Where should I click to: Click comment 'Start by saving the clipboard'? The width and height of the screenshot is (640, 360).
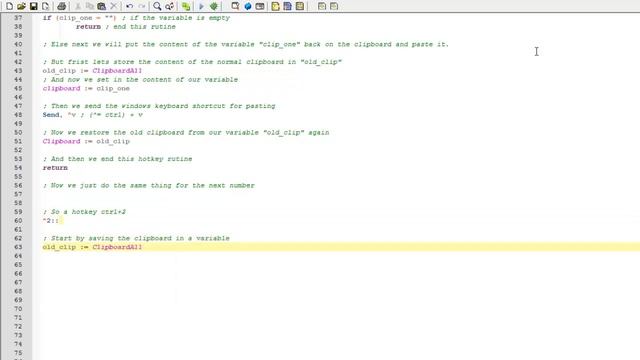[x=136, y=238]
